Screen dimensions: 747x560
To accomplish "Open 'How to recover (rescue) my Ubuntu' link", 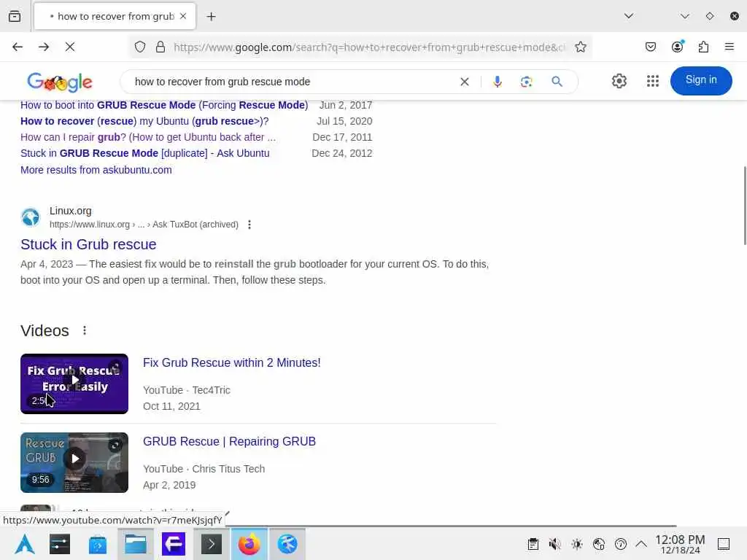I will (x=144, y=122).
